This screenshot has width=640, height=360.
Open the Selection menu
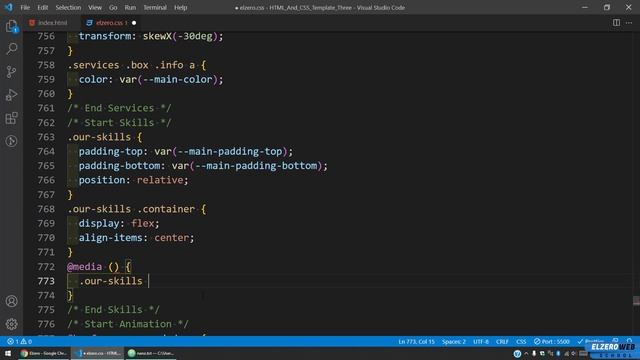68,7
